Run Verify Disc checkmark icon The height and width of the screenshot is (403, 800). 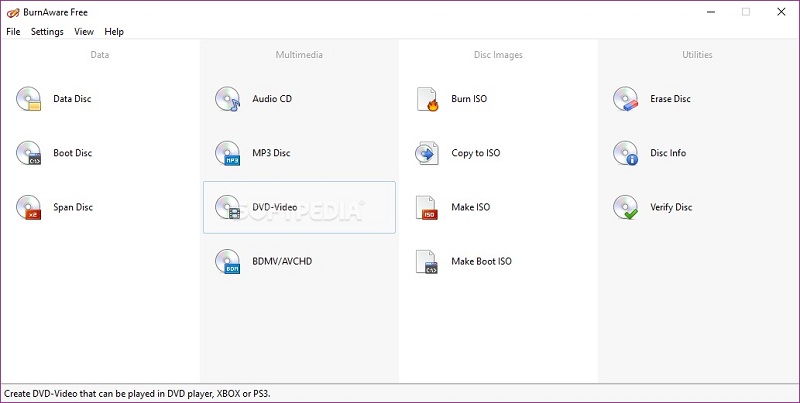625,207
